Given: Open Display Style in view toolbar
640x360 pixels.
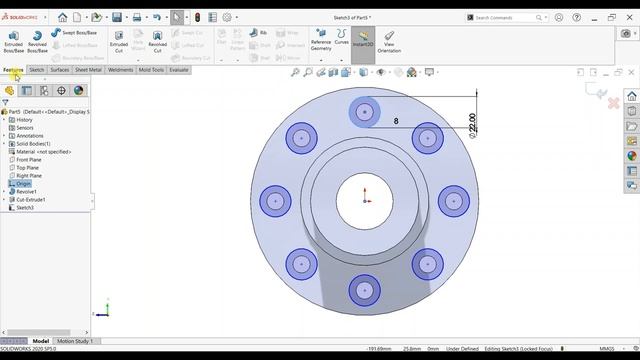Looking at the screenshot, I should click(363, 72).
